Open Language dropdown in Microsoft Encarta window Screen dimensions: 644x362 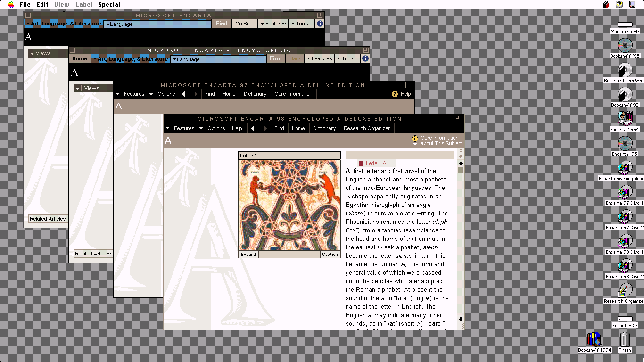tap(157, 24)
